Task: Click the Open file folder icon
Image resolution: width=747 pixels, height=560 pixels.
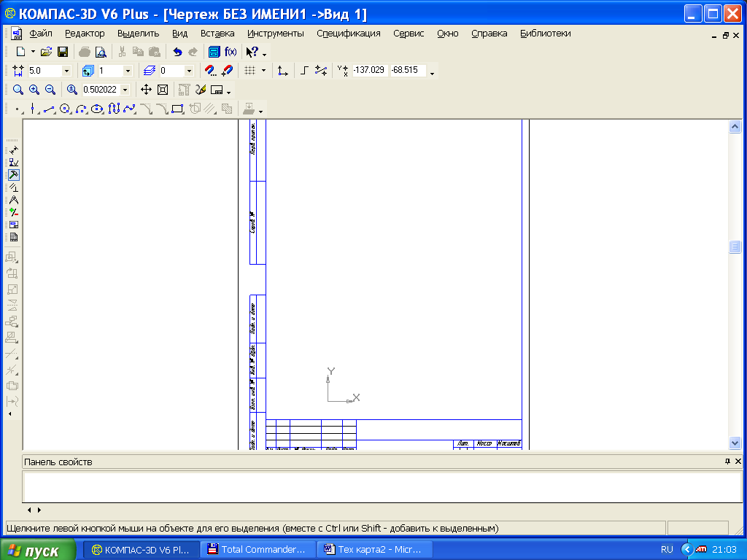Action: 46,52
